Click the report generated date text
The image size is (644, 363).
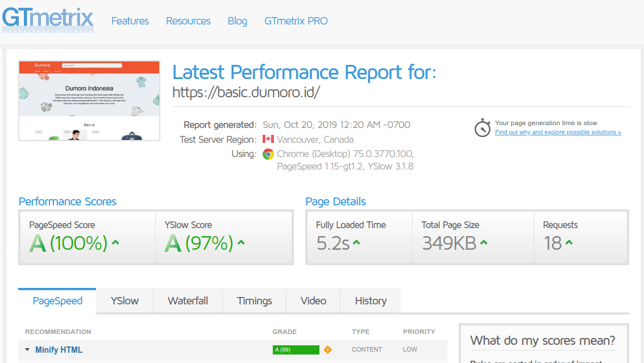tap(336, 125)
